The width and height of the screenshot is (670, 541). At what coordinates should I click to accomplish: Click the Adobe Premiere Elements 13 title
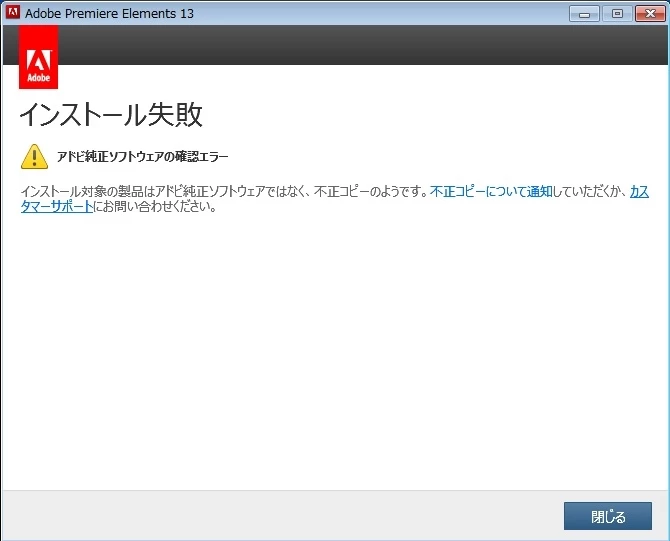tap(109, 13)
